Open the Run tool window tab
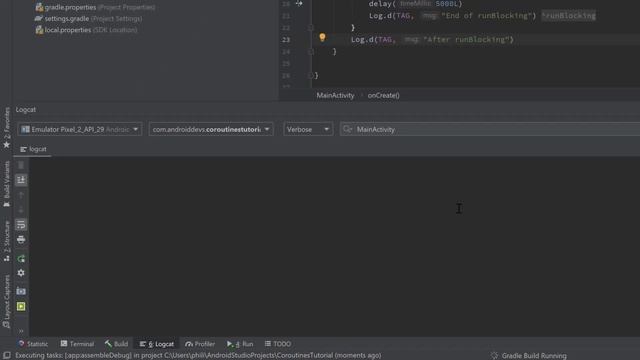 point(240,344)
